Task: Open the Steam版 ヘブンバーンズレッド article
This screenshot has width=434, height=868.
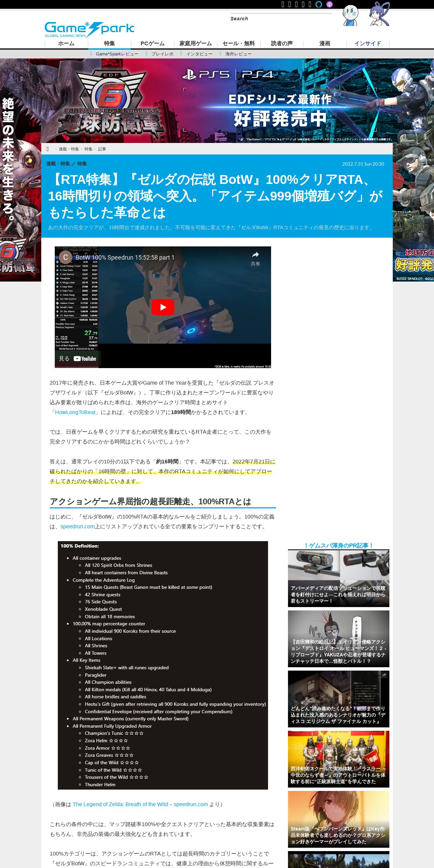Action: click(339, 819)
